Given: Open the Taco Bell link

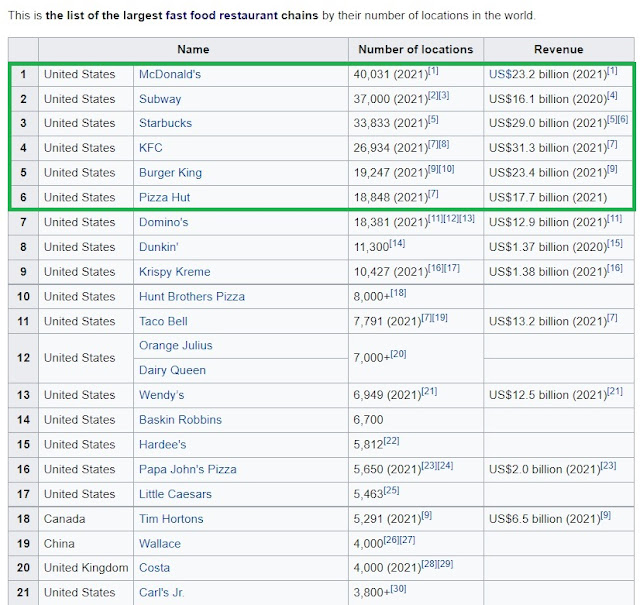Looking at the screenshot, I should pyautogui.click(x=163, y=321).
